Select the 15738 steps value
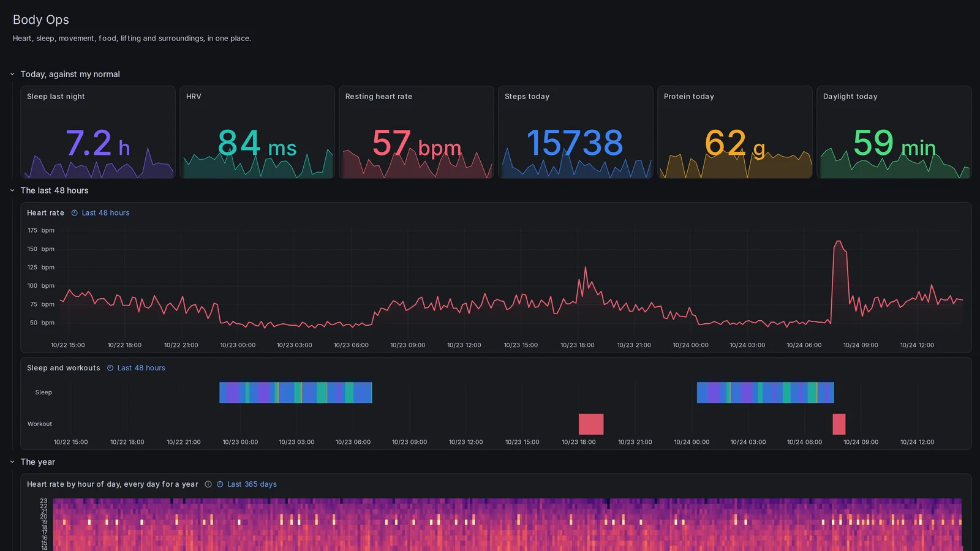This screenshot has width=980, height=551. [x=575, y=143]
